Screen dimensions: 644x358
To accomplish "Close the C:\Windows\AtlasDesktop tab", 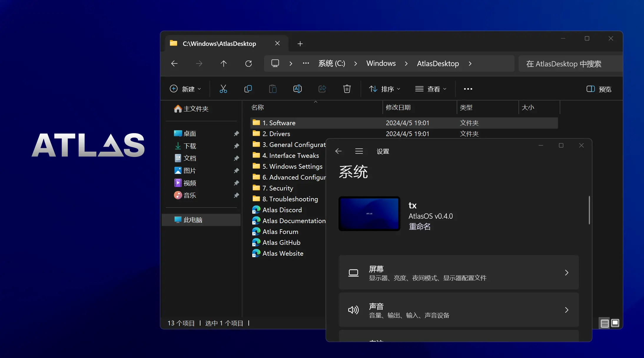I will coord(277,44).
